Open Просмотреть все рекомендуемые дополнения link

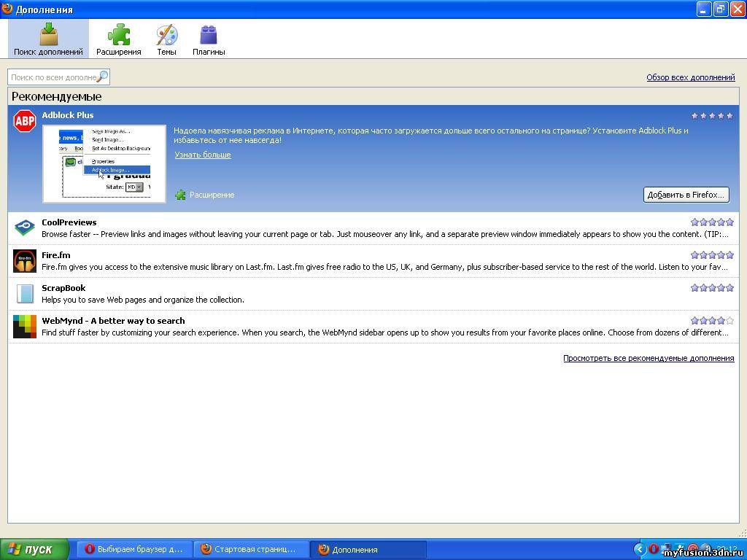[649, 358]
